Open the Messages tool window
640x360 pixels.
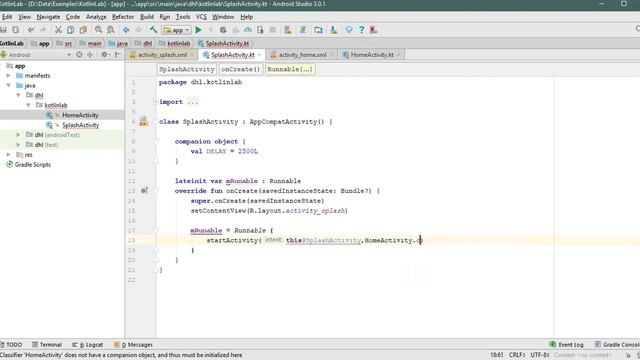[133, 344]
